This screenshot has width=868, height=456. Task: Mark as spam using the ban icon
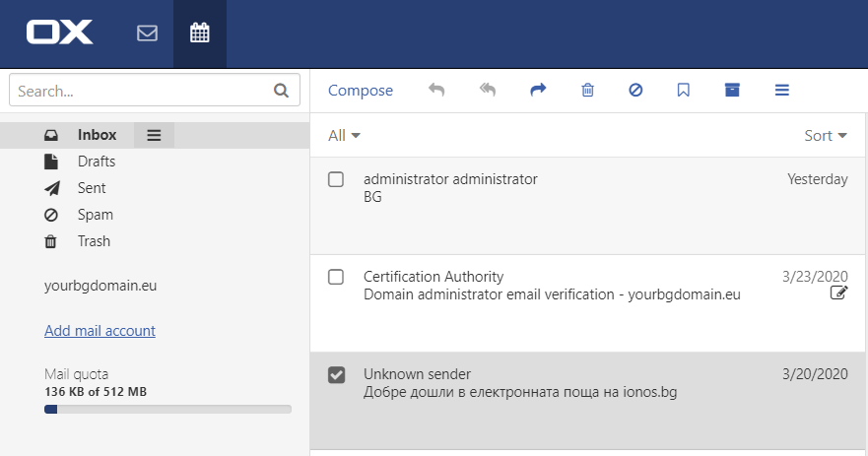click(x=635, y=90)
